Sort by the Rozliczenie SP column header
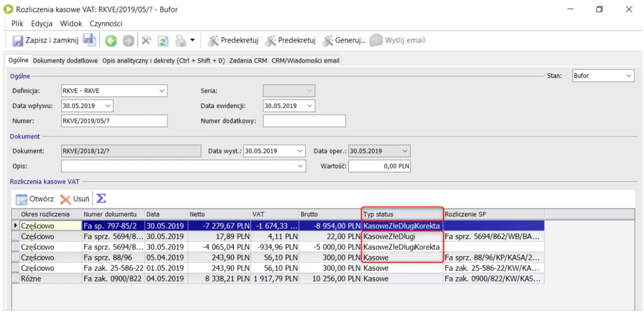 click(x=494, y=214)
